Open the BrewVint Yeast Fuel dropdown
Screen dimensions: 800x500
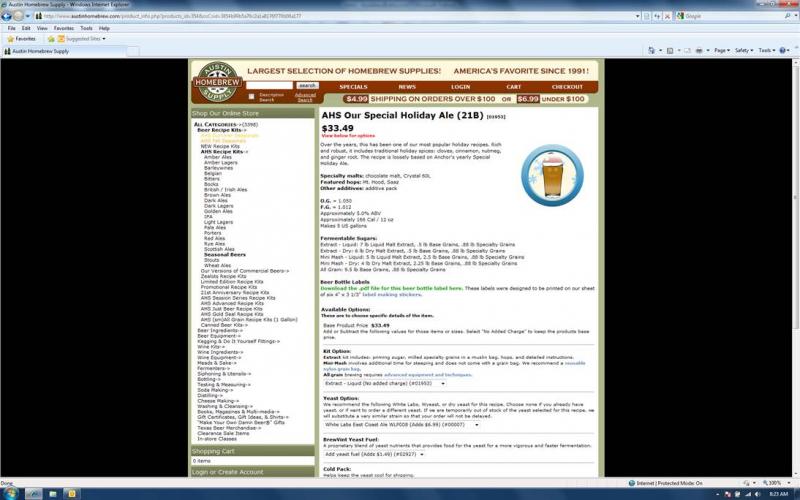pyautogui.click(x=374, y=455)
